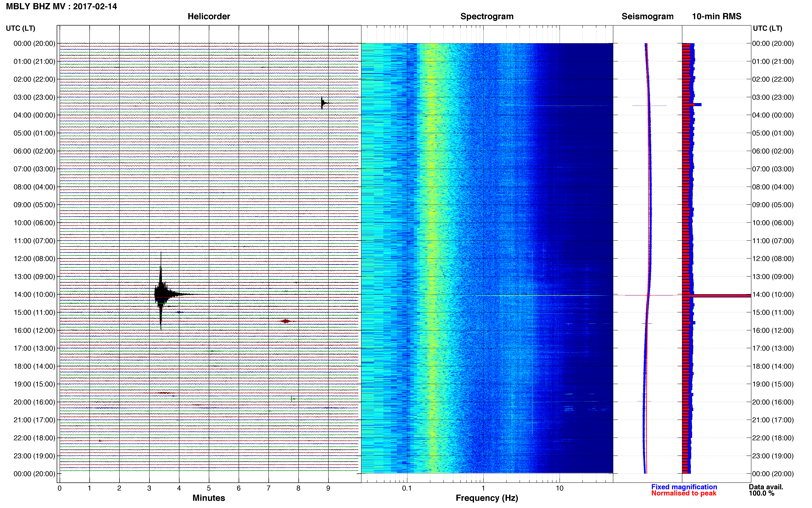Click the seismogram spike at 14:00

click(x=648, y=295)
